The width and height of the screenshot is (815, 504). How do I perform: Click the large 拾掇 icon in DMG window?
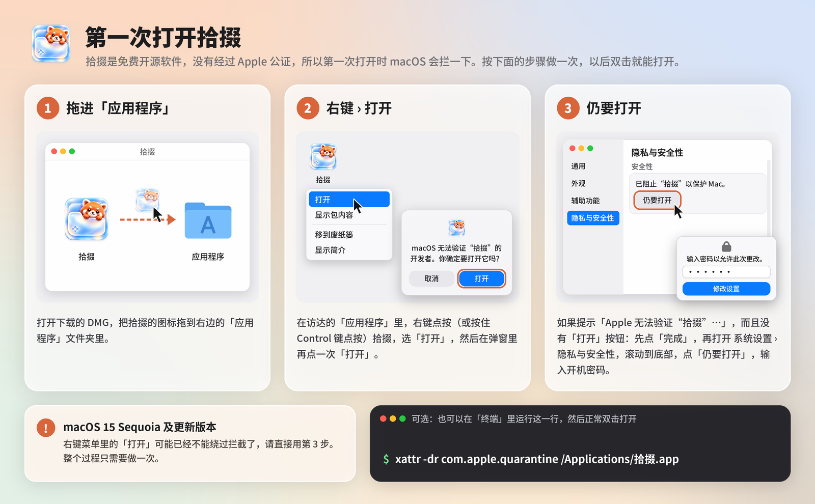87,219
